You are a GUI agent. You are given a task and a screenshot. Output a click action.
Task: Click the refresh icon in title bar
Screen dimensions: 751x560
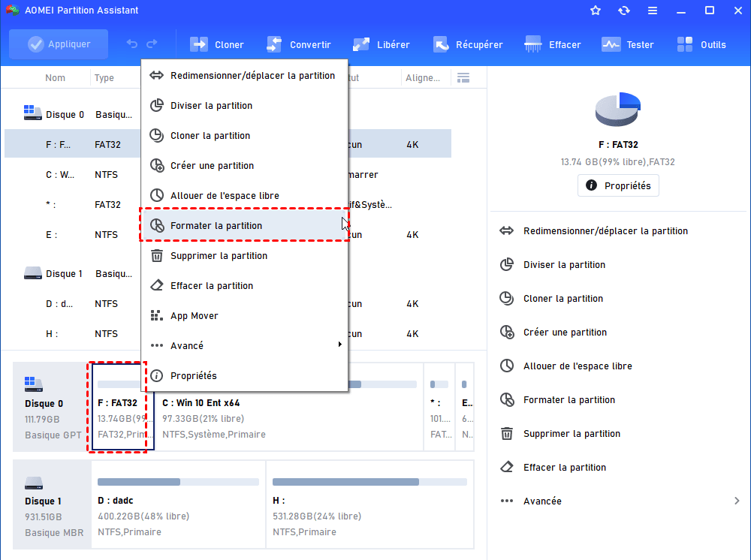pos(624,11)
